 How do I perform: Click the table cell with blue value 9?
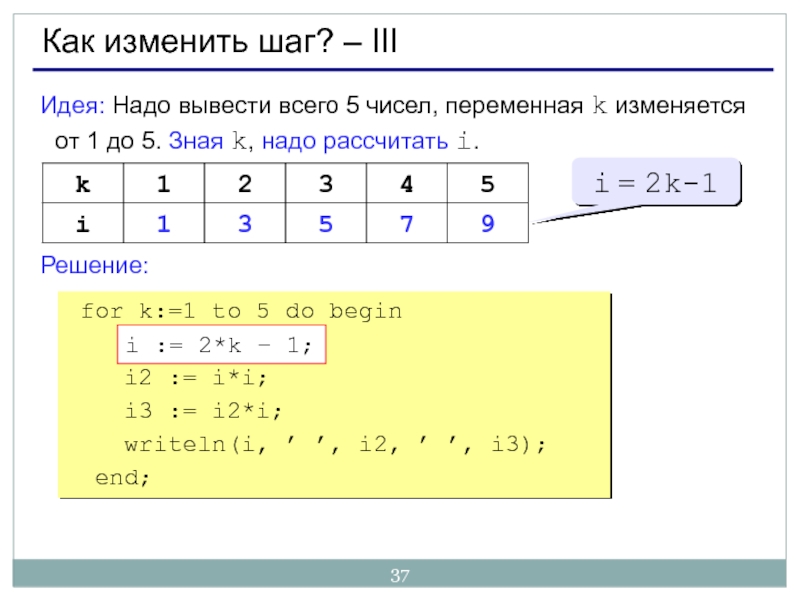(487, 224)
